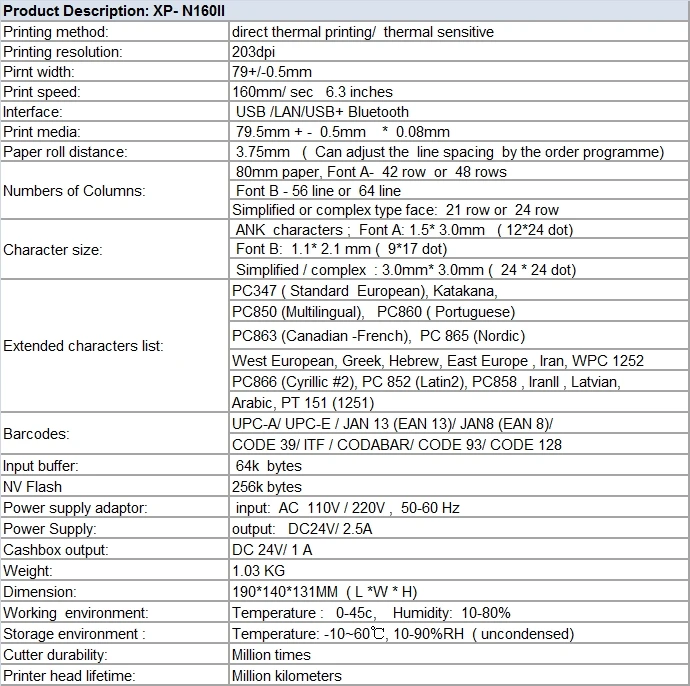Select the ANK characters Font A row
Screen dimensions: 690x686
point(459,230)
